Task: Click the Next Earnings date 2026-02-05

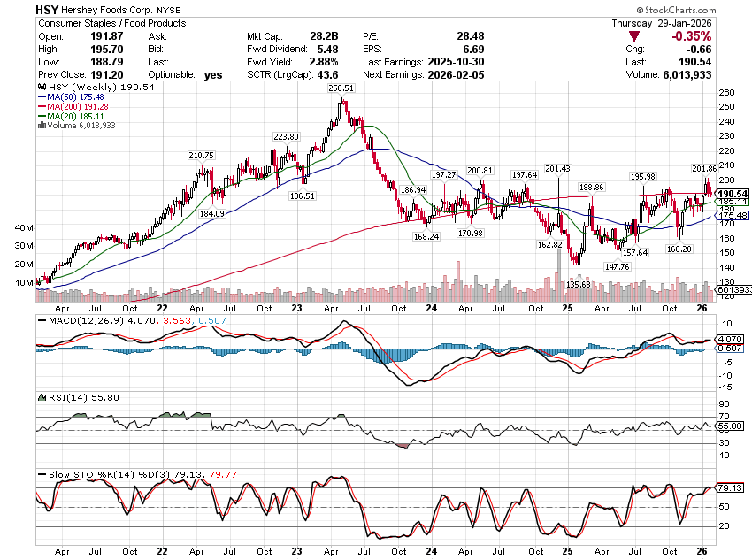Action: (455, 75)
